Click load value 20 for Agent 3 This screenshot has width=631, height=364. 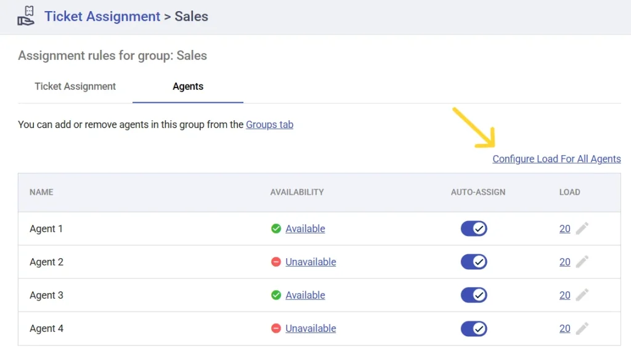click(564, 295)
